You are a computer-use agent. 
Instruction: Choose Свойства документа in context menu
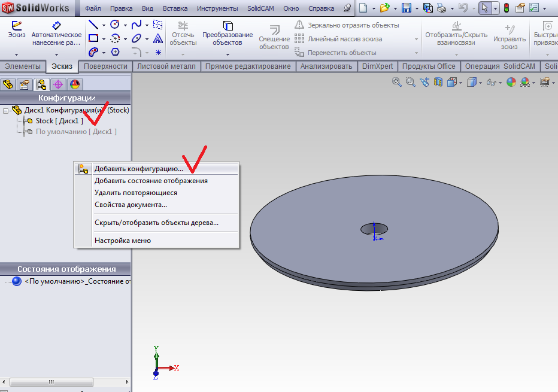click(x=157, y=205)
